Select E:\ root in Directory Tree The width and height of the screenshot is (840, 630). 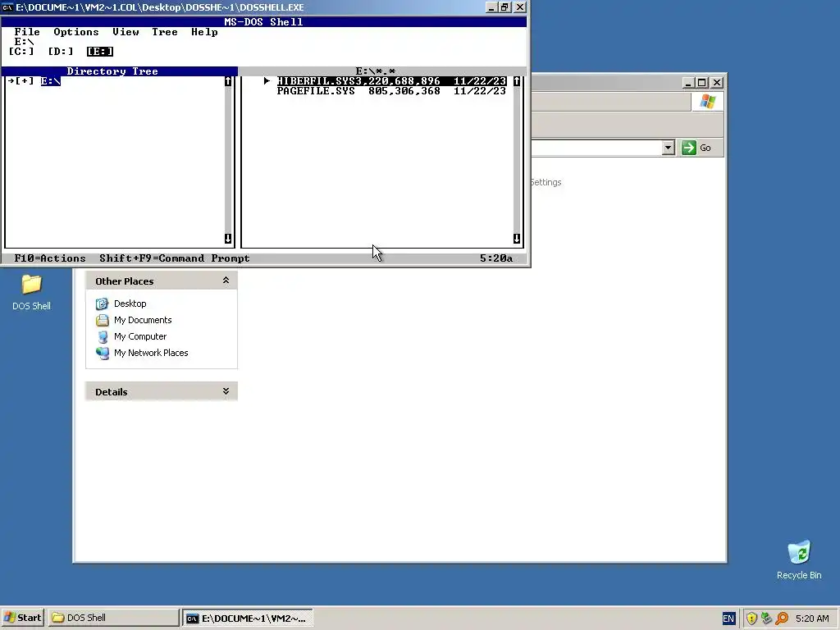(x=51, y=81)
